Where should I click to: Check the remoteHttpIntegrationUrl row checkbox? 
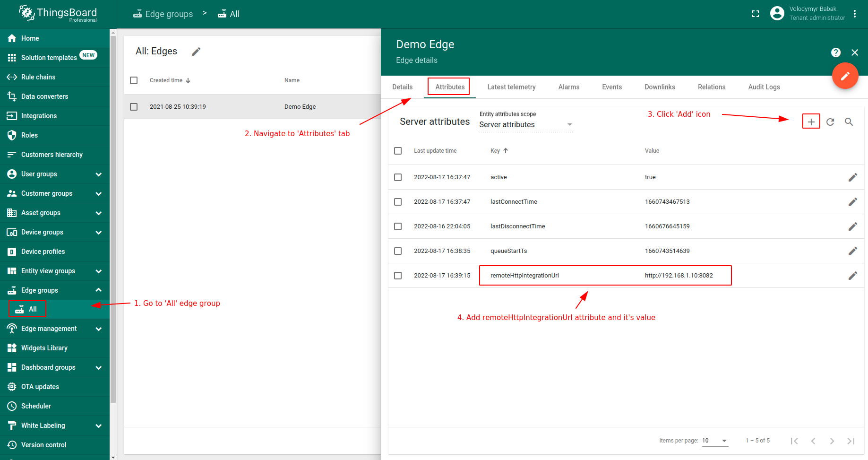pos(398,276)
